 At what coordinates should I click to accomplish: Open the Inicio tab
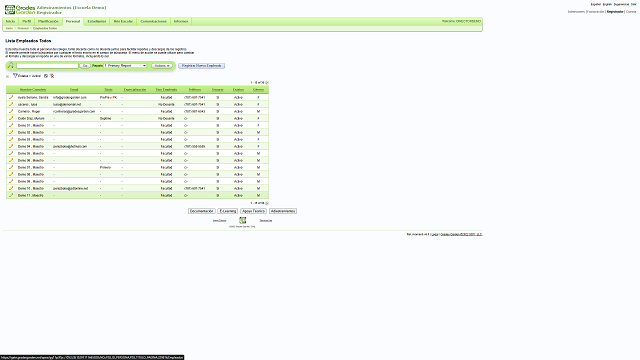tap(10, 21)
